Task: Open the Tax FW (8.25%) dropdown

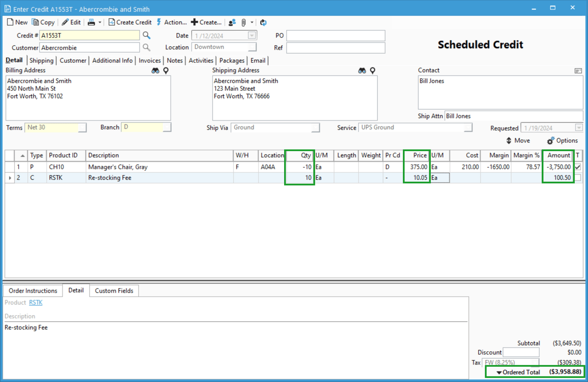Action: click(535, 362)
